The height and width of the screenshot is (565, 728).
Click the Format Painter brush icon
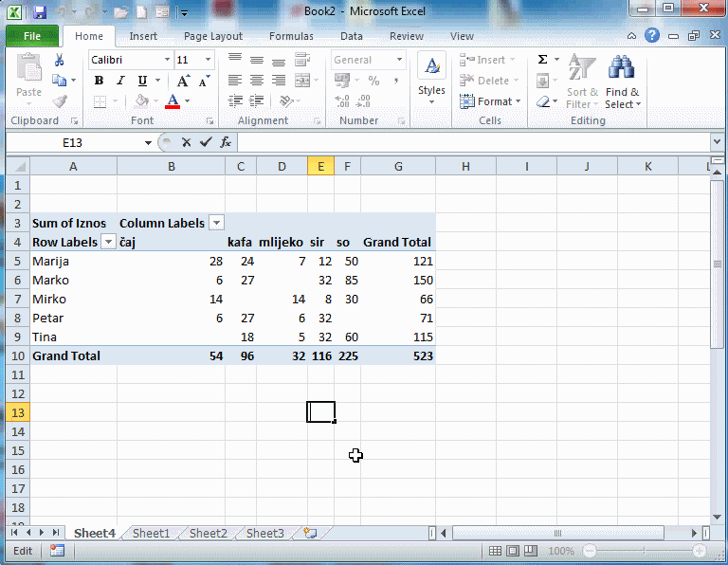point(60,101)
